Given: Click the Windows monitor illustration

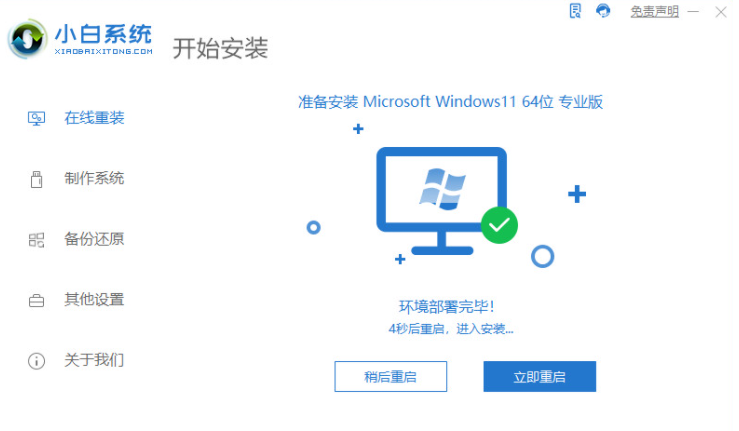Looking at the screenshot, I should [x=442, y=200].
